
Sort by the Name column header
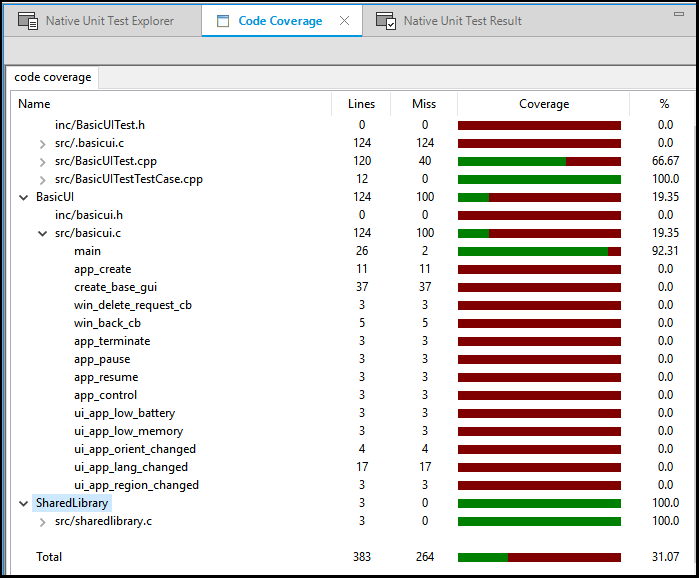(34, 104)
